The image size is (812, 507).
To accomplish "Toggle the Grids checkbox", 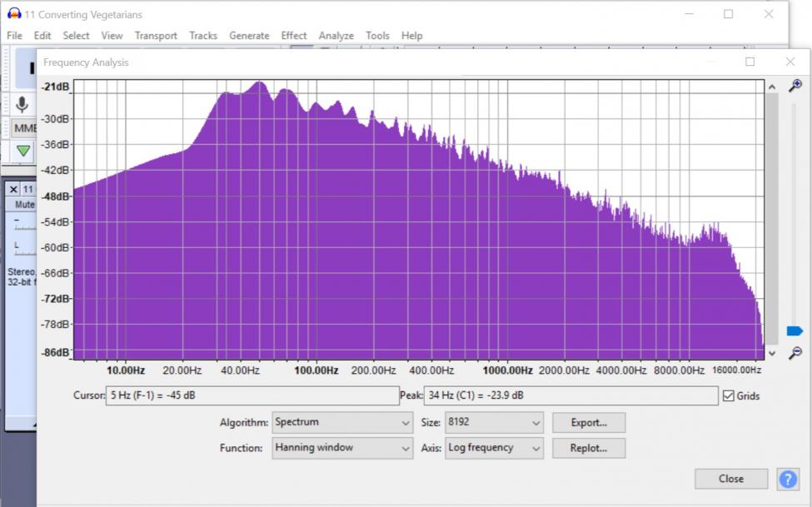I will click(x=729, y=396).
